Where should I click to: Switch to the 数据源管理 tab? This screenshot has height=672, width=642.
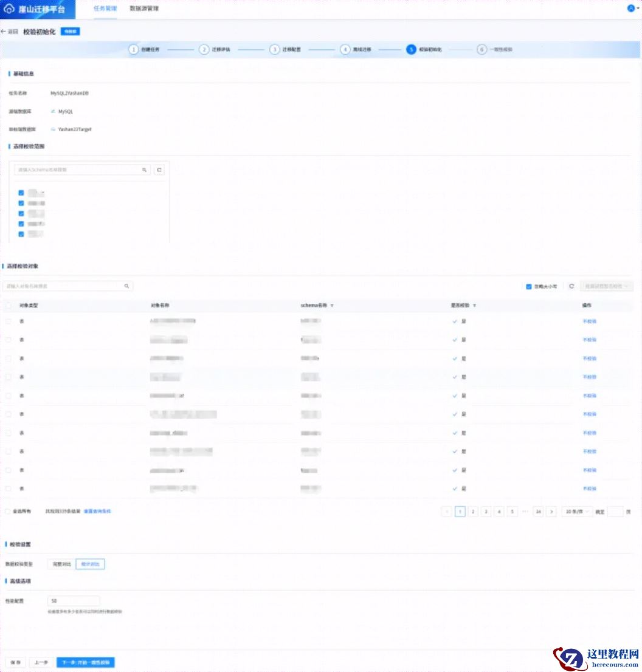(145, 9)
